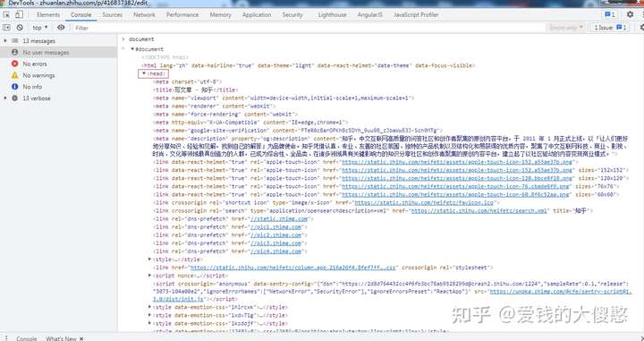This screenshot has height=341, width=644.
Task: Focus the console Filter field
Action: tap(308, 28)
